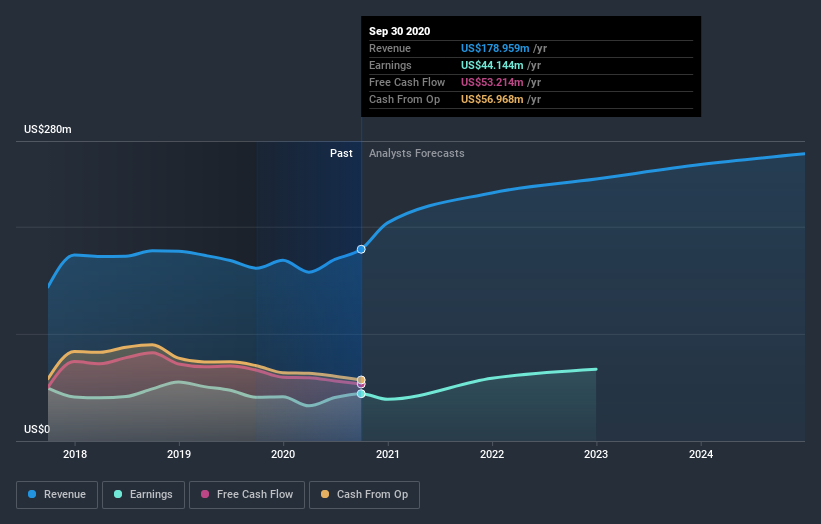Click the Past section label
Viewport: 821px width, 524px height.
pyautogui.click(x=341, y=153)
